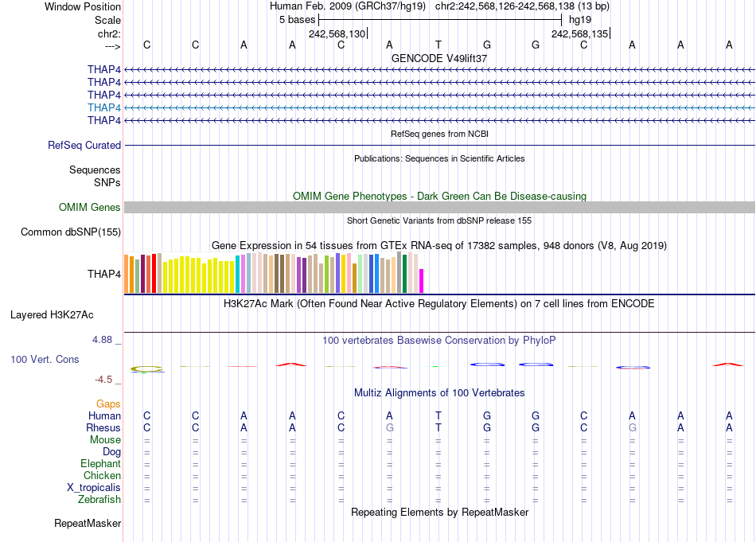This screenshot has width=756, height=542.
Task: Click the OMIM Genes track label
Action: click(x=90, y=208)
